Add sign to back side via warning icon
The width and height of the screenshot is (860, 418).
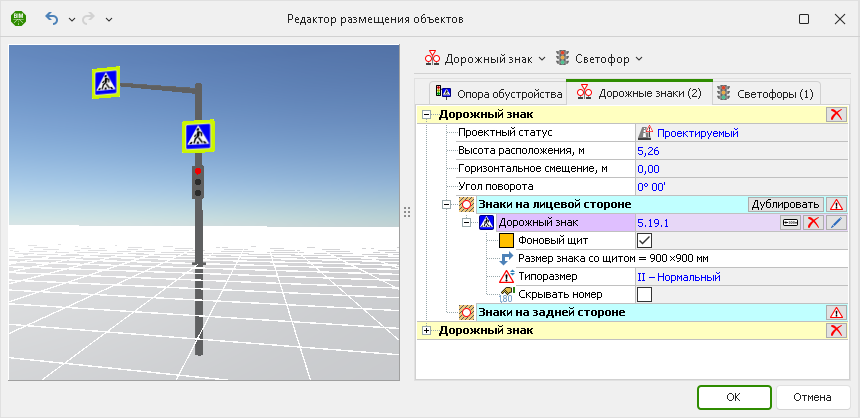(836, 312)
